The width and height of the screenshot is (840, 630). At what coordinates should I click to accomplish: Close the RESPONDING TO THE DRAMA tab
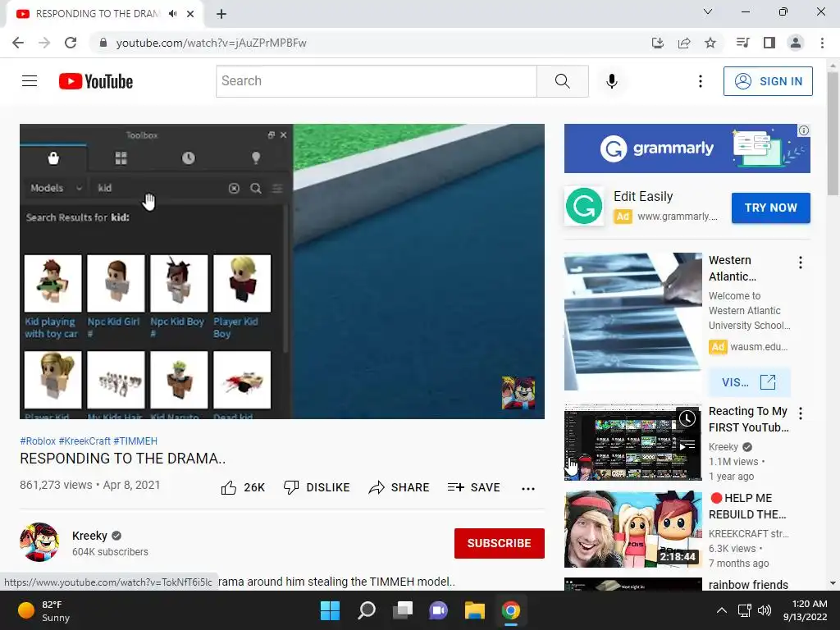(x=190, y=14)
